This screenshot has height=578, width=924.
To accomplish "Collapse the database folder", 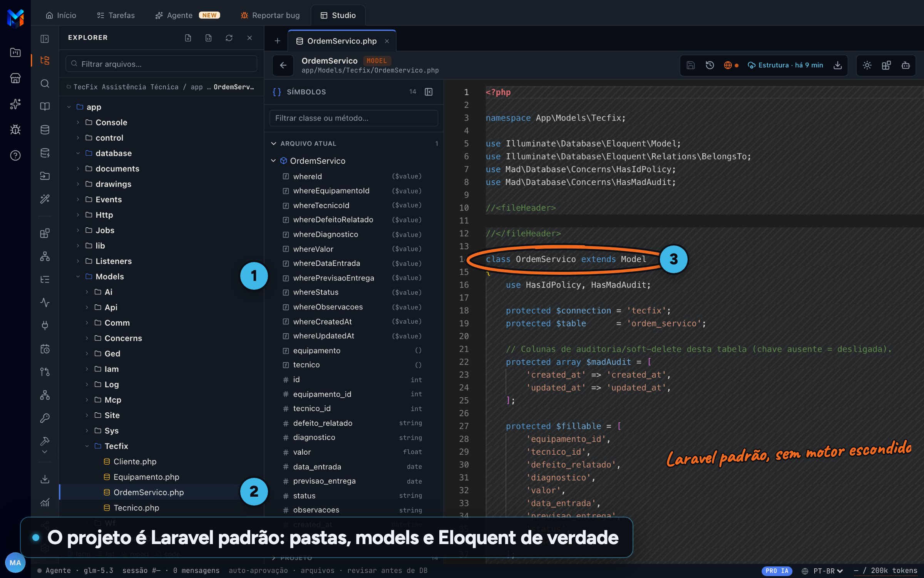I will click(78, 153).
